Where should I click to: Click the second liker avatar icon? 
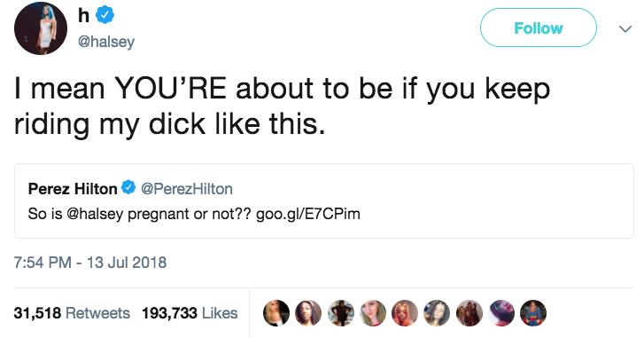pos(308,313)
